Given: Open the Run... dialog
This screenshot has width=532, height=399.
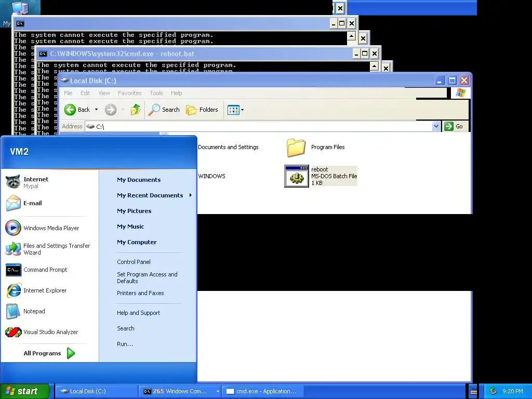Looking at the screenshot, I should pyautogui.click(x=125, y=344).
